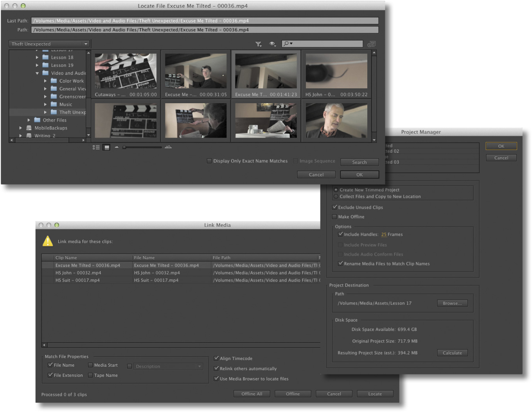Click the ingest icon right of the search field
The width and height of the screenshot is (532, 412).
(371, 44)
